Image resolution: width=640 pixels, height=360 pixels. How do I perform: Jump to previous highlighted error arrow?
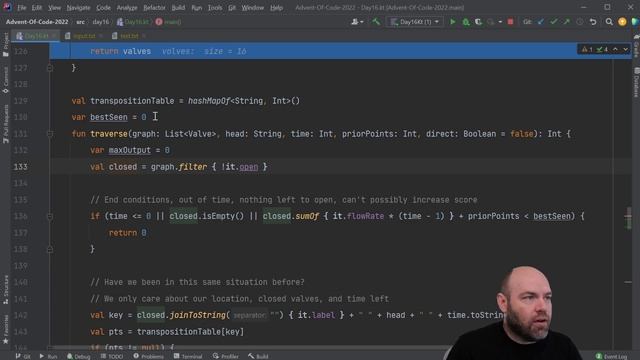pyautogui.click(x=615, y=49)
